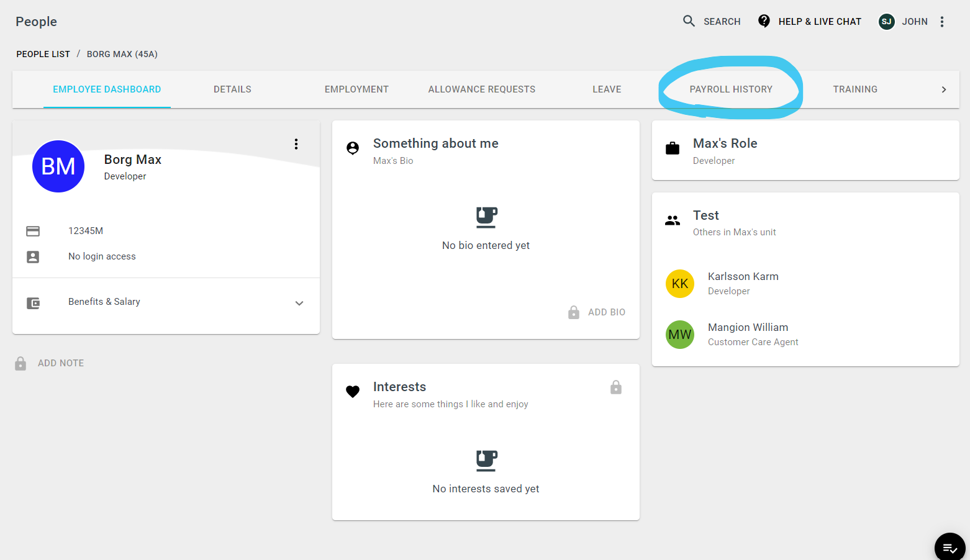The image size is (970, 560).
Task: Click the Benefits & Salary wallet icon
Action: pyautogui.click(x=33, y=303)
